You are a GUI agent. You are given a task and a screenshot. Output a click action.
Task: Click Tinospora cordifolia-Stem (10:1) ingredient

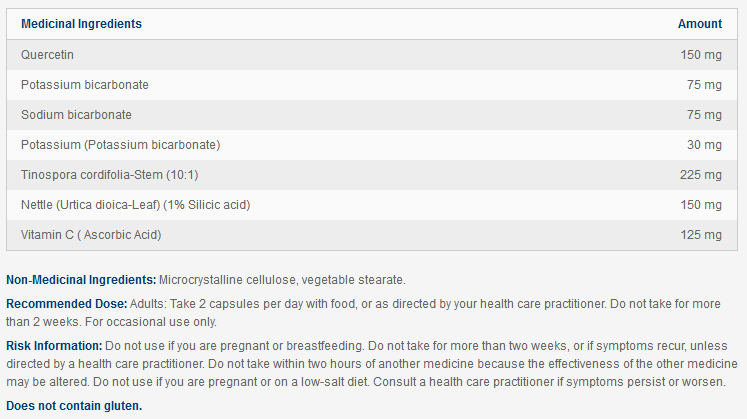coord(105,175)
